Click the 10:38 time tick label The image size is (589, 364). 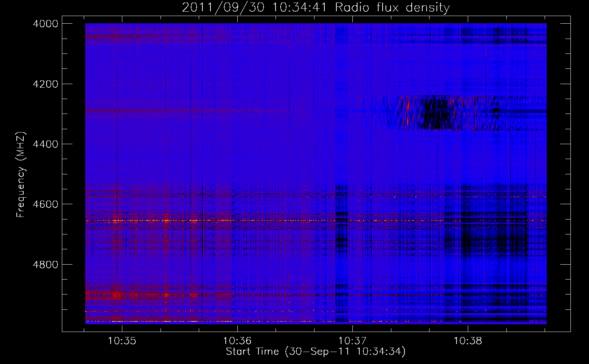pyautogui.click(x=468, y=341)
